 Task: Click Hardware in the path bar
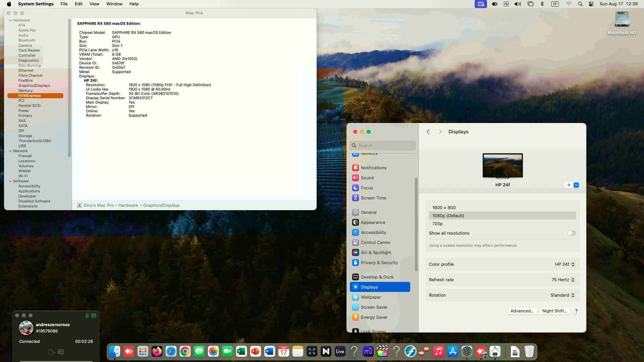(x=128, y=205)
